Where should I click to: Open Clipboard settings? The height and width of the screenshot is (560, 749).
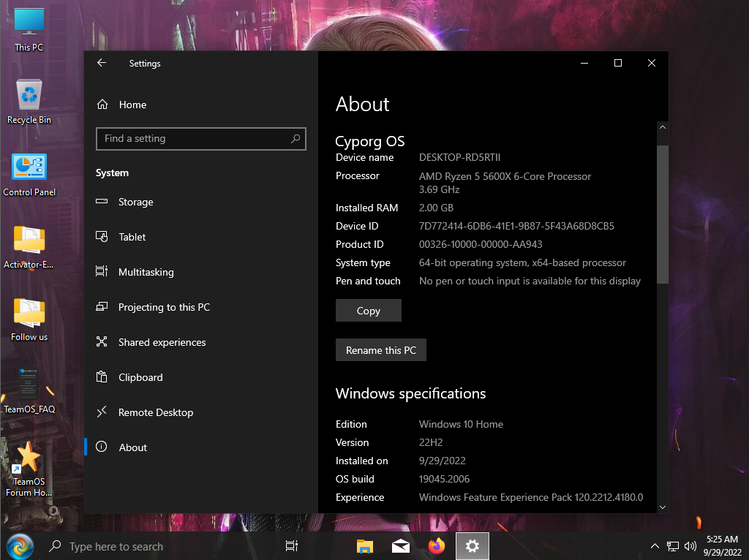click(x=140, y=377)
